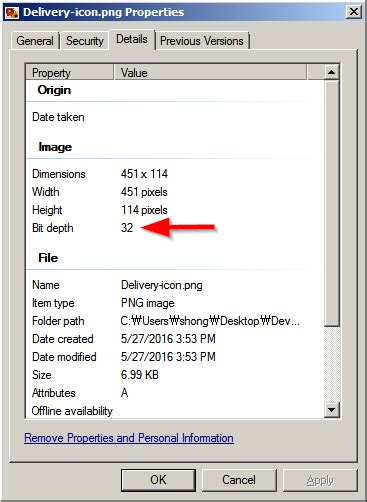The image size is (367, 502).
Task: Select the Details tab
Action: click(x=132, y=39)
